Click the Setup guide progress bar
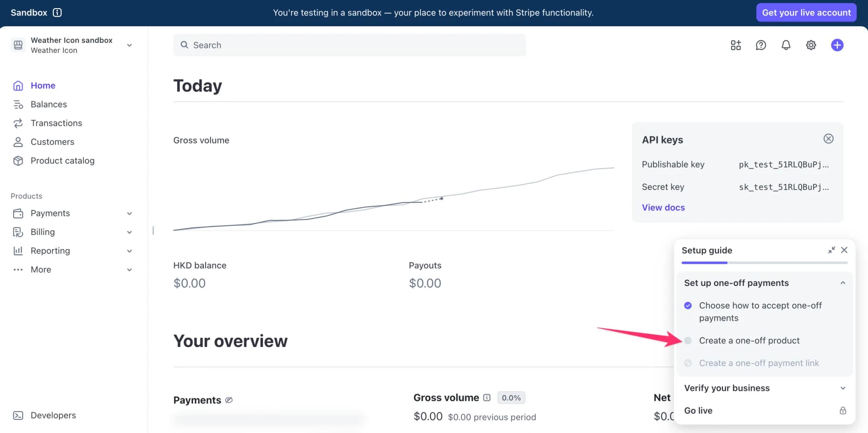868x433 pixels. click(764, 263)
